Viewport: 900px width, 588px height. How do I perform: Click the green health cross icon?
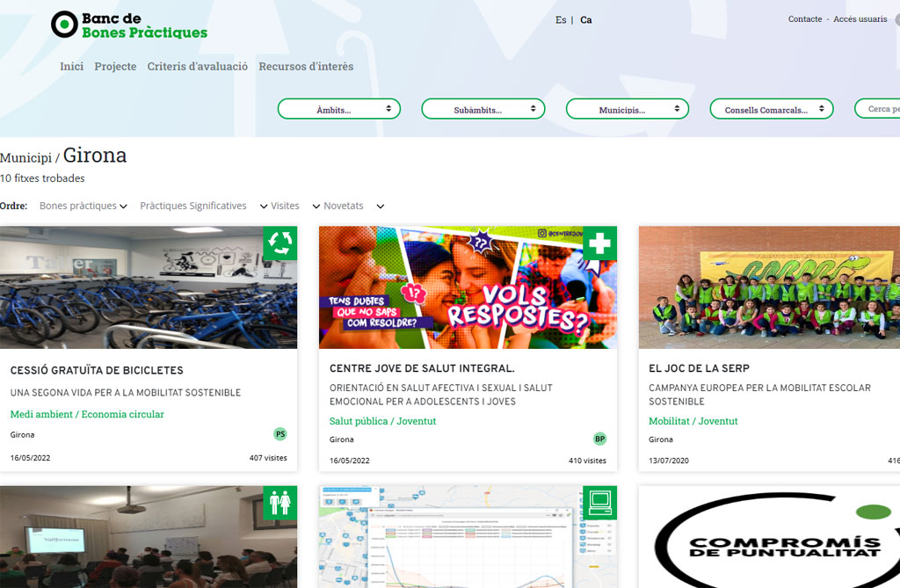tap(600, 243)
